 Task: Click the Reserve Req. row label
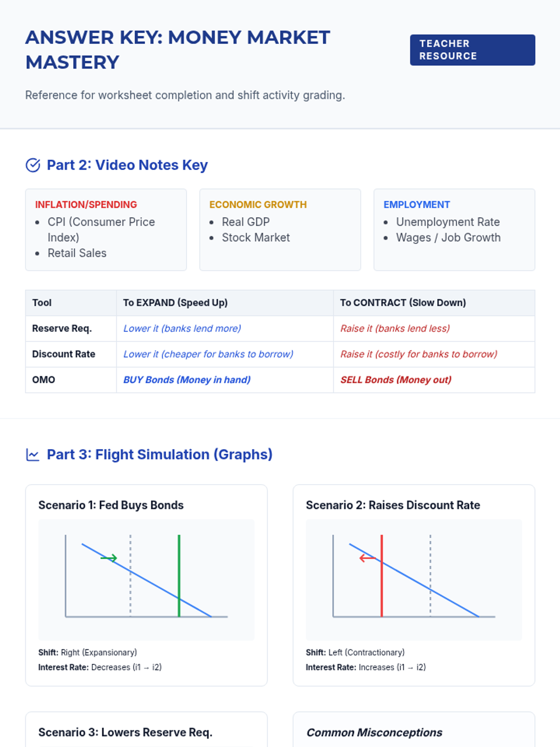coord(62,328)
